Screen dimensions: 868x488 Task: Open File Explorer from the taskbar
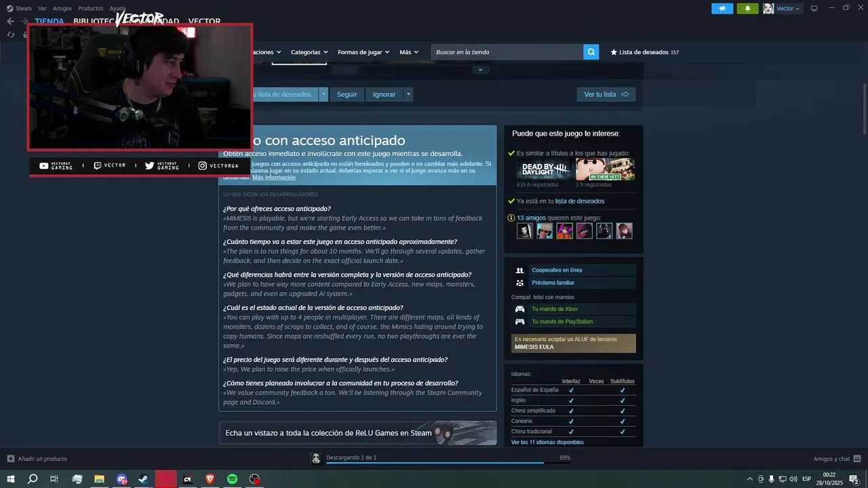click(x=99, y=479)
